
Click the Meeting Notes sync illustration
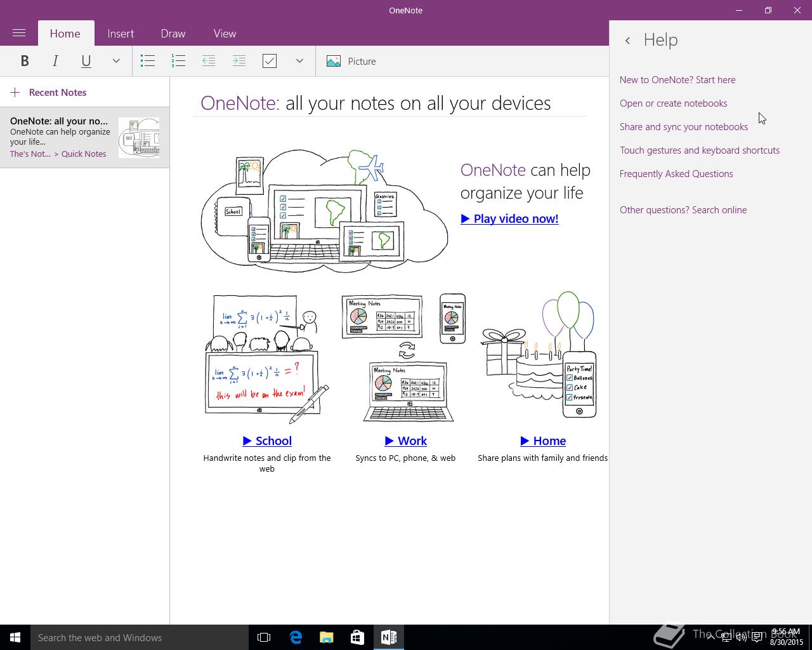pos(405,357)
